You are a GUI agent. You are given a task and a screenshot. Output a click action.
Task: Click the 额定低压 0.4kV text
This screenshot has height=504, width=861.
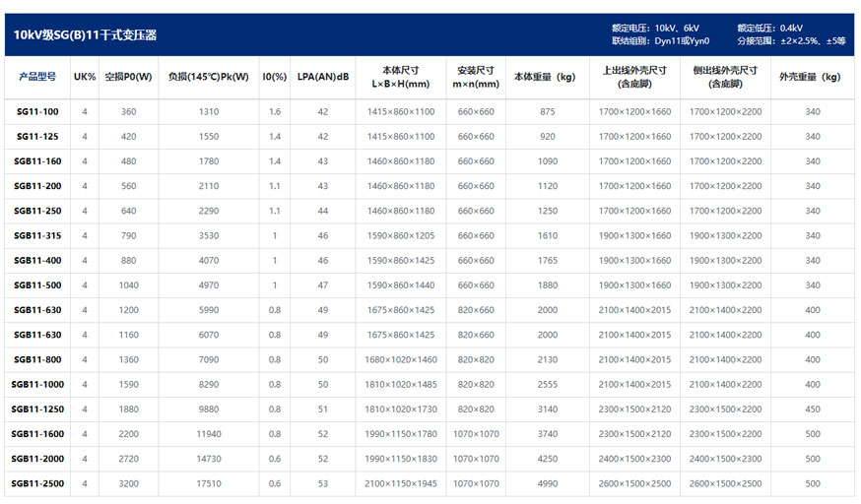(769, 28)
